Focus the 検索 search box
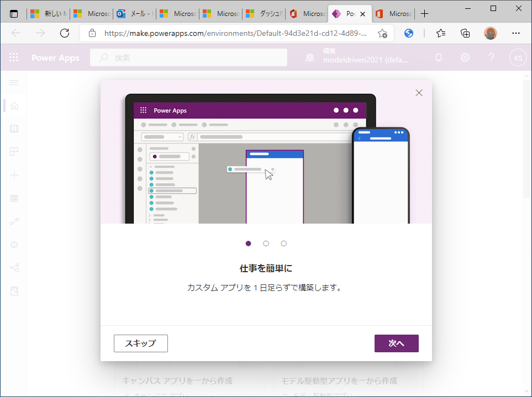The image size is (532, 397). click(188, 57)
